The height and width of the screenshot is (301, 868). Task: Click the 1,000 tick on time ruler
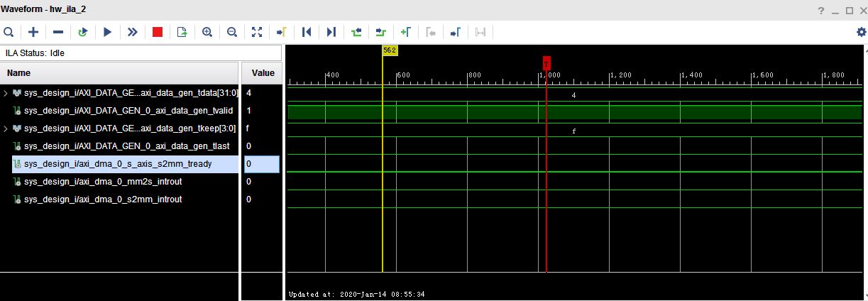tap(549, 75)
